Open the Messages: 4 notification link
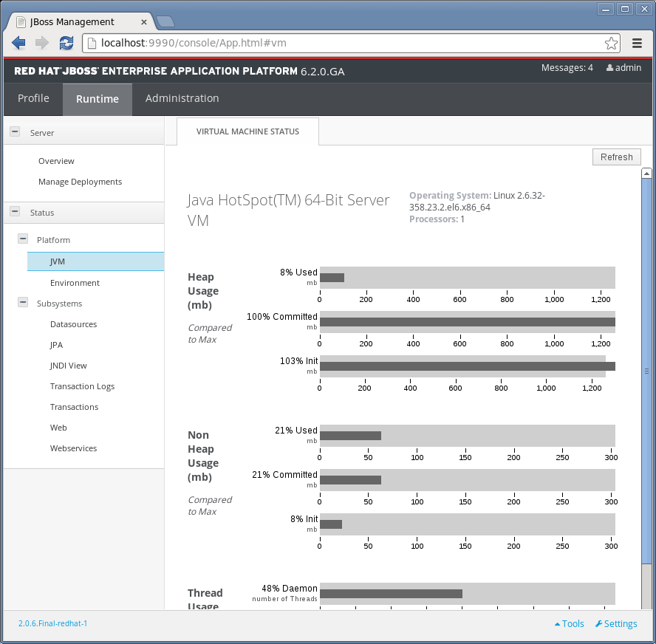Viewport: 656px width, 644px height. tap(567, 68)
